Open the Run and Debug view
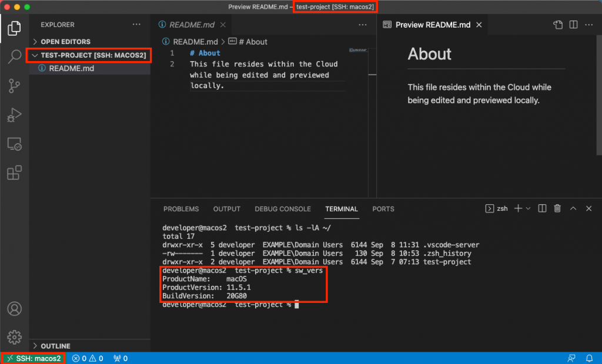Image resolution: width=602 pixels, height=364 pixels. [x=14, y=115]
